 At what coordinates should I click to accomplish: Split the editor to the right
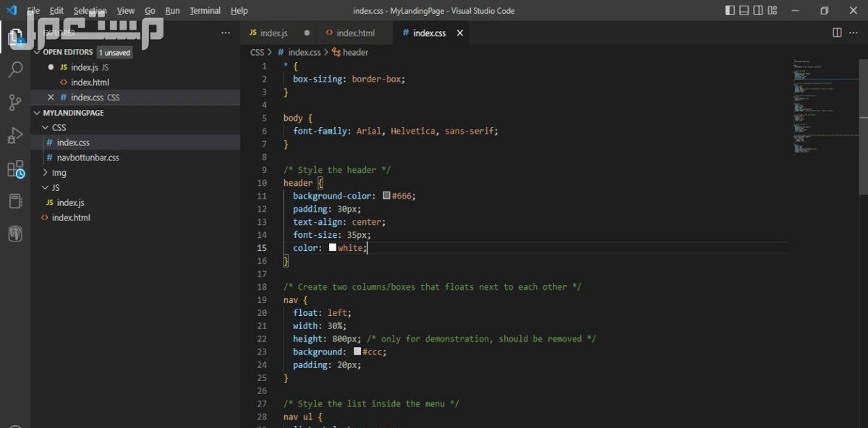(837, 33)
